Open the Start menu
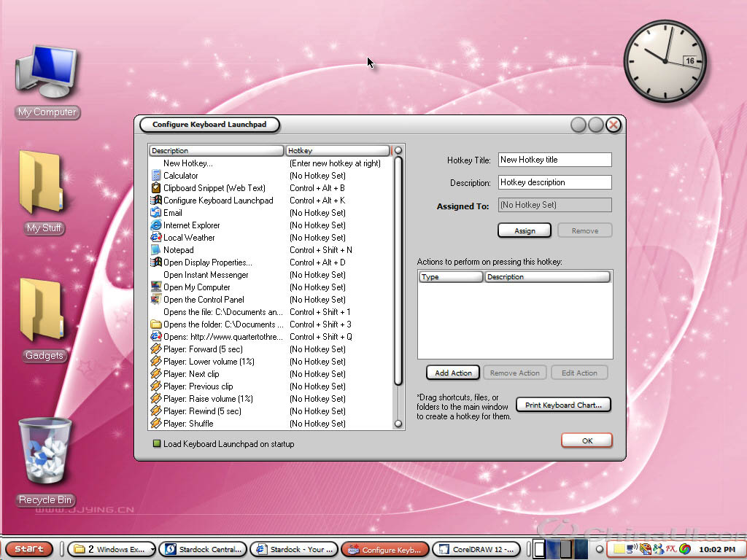Image resolution: width=747 pixels, height=560 pixels. point(29,549)
